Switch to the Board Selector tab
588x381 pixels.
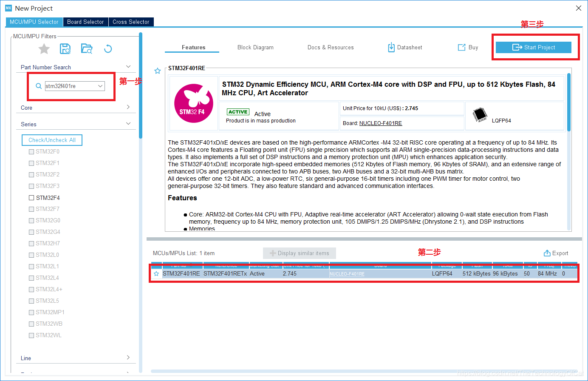[x=85, y=22]
